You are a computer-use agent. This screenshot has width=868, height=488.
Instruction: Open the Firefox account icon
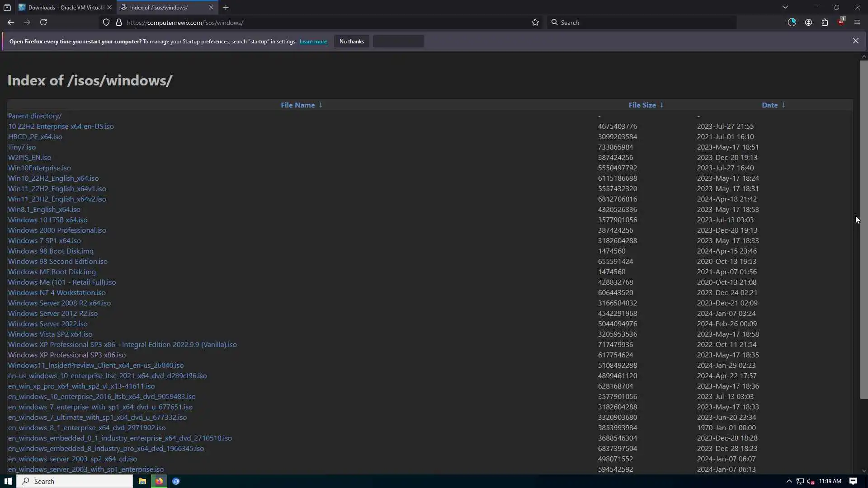click(808, 23)
